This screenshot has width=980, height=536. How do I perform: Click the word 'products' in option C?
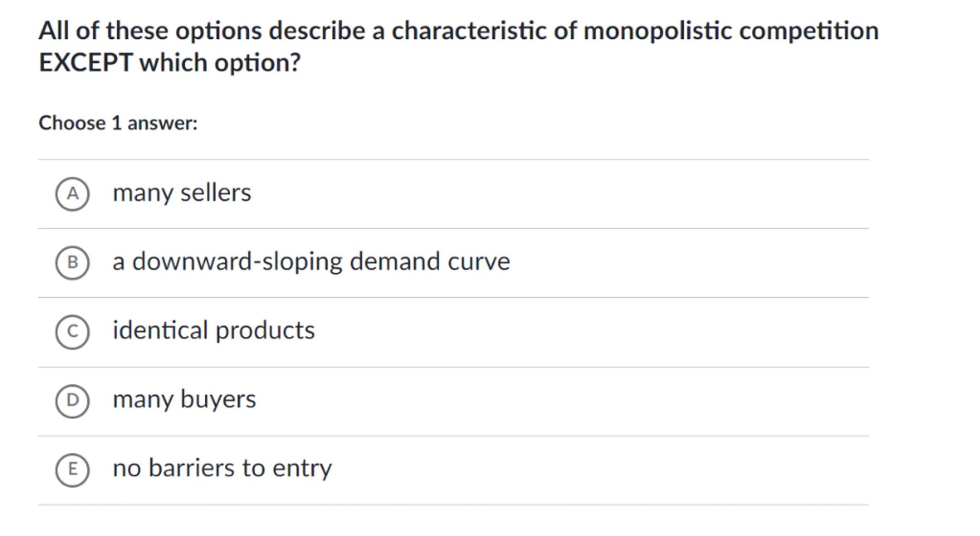tap(265, 331)
